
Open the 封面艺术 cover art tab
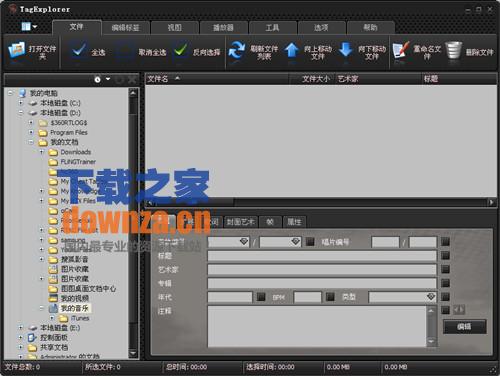tap(241, 222)
